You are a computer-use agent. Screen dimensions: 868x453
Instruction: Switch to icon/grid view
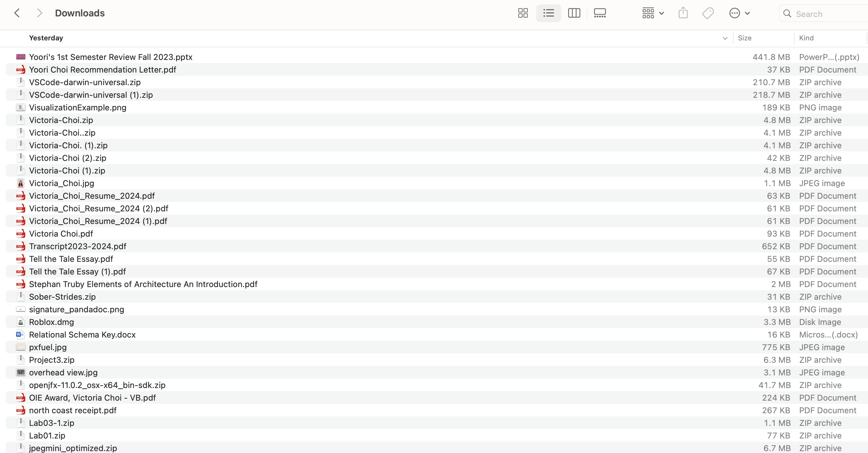click(522, 13)
